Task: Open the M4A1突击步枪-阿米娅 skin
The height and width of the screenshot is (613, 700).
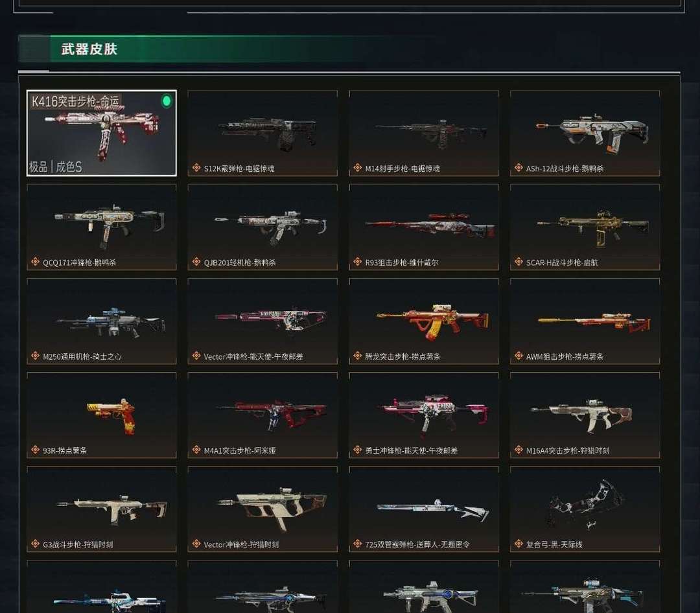Action: 262,415
